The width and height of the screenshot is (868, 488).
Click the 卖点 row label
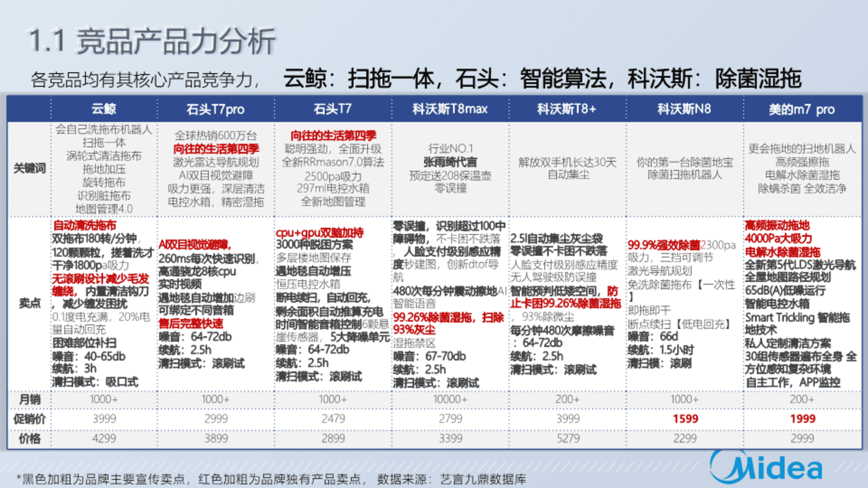[29, 303]
